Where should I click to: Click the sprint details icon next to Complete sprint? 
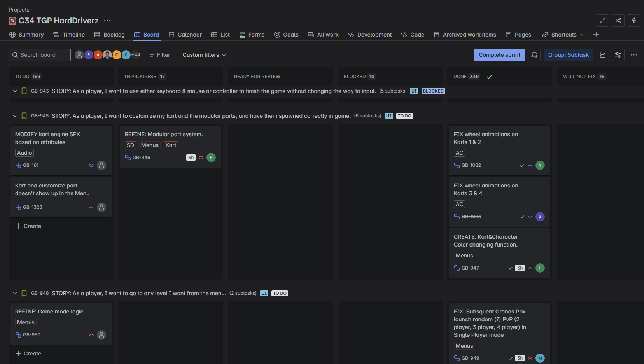click(x=534, y=55)
